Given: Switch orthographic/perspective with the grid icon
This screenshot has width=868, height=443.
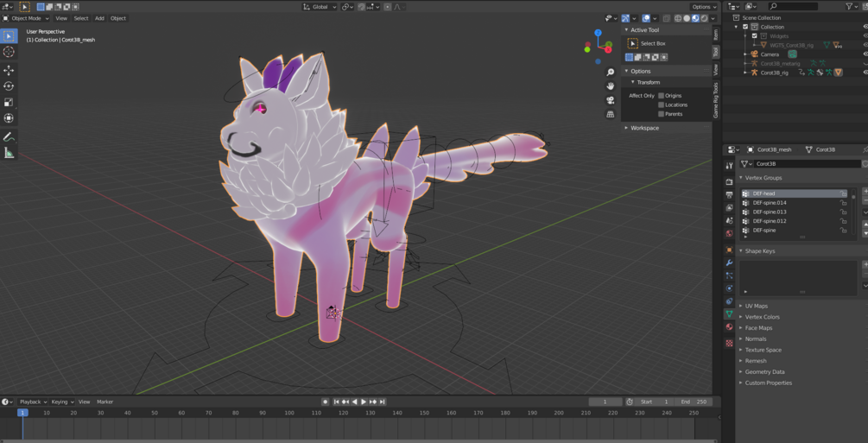Looking at the screenshot, I should 610,114.
